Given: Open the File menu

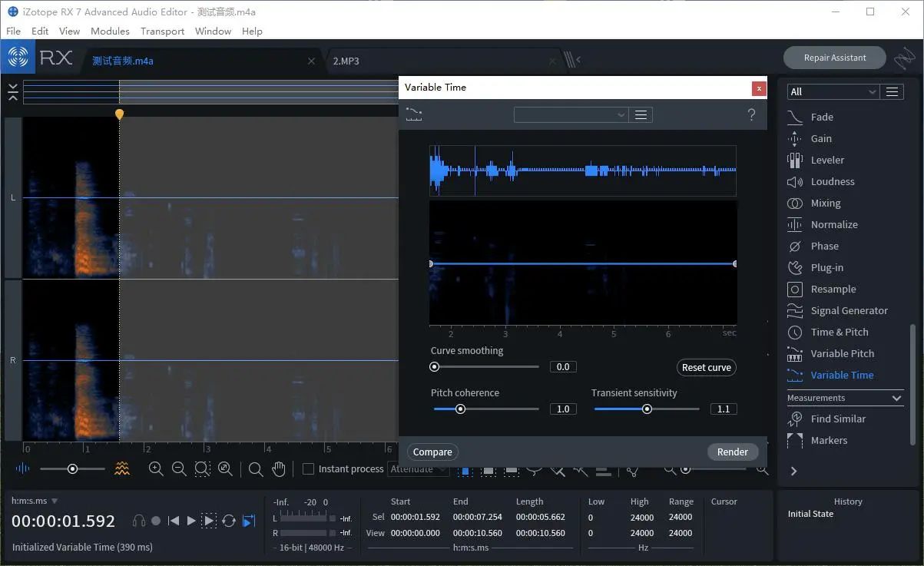Looking at the screenshot, I should 13,31.
